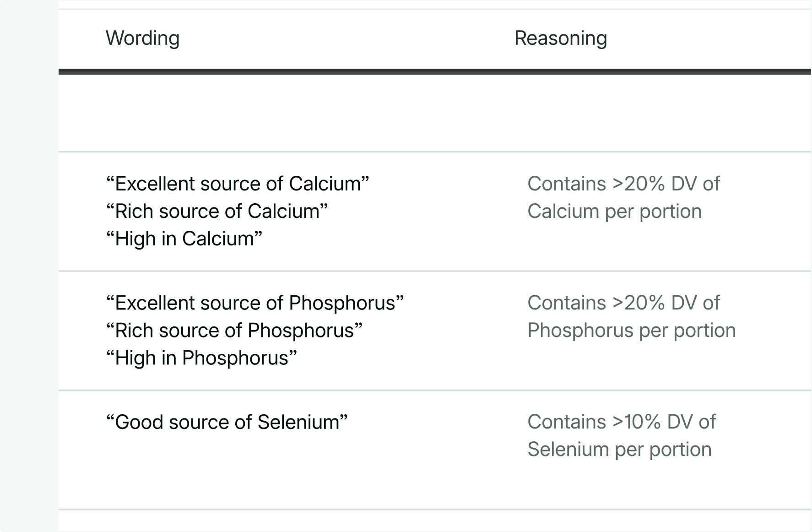Click the Wording column header

click(x=142, y=38)
